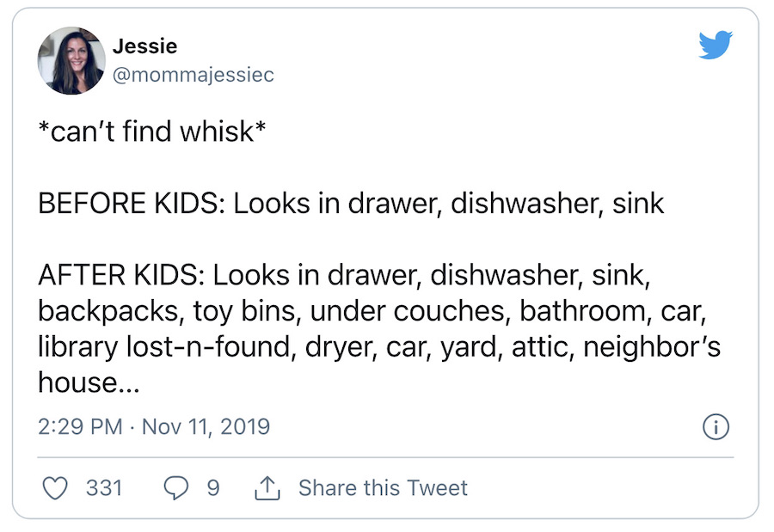Viewport: 774px width, 532px height.
Task: Expand the information panel from the i icon
Action: point(716,427)
